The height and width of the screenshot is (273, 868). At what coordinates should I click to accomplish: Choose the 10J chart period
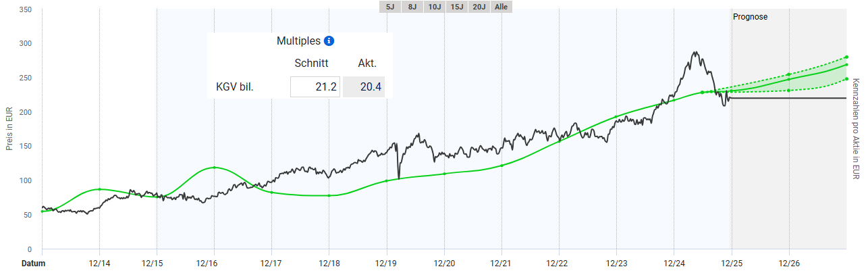(x=435, y=7)
